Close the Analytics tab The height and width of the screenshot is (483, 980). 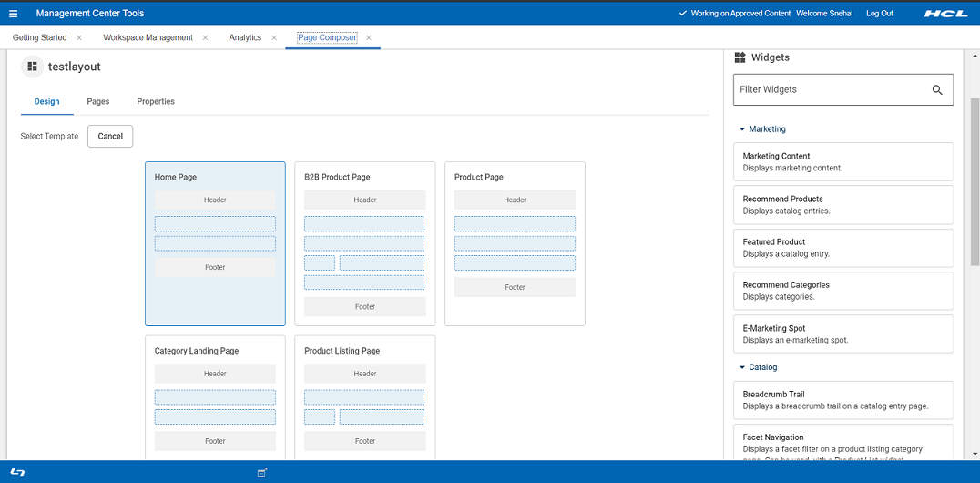pyautogui.click(x=274, y=38)
